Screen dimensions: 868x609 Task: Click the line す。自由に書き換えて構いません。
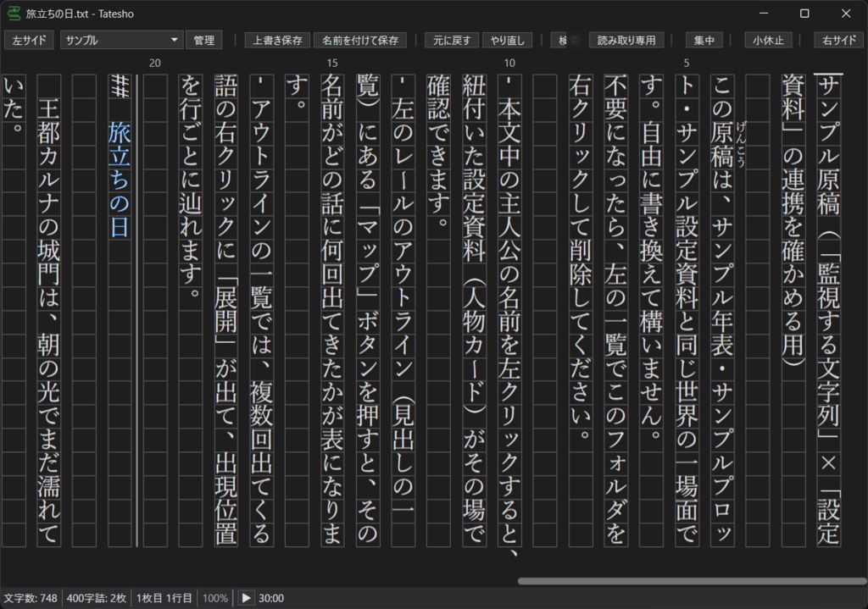click(651, 257)
